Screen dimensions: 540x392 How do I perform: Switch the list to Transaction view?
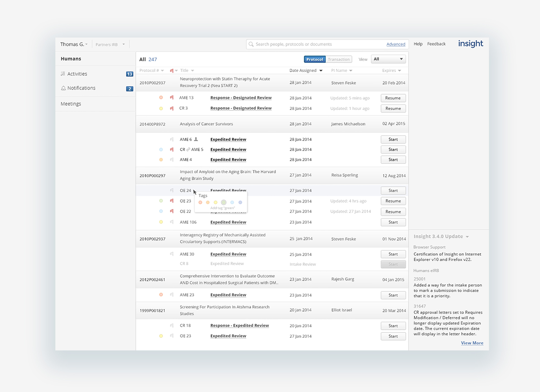[x=339, y=59]
